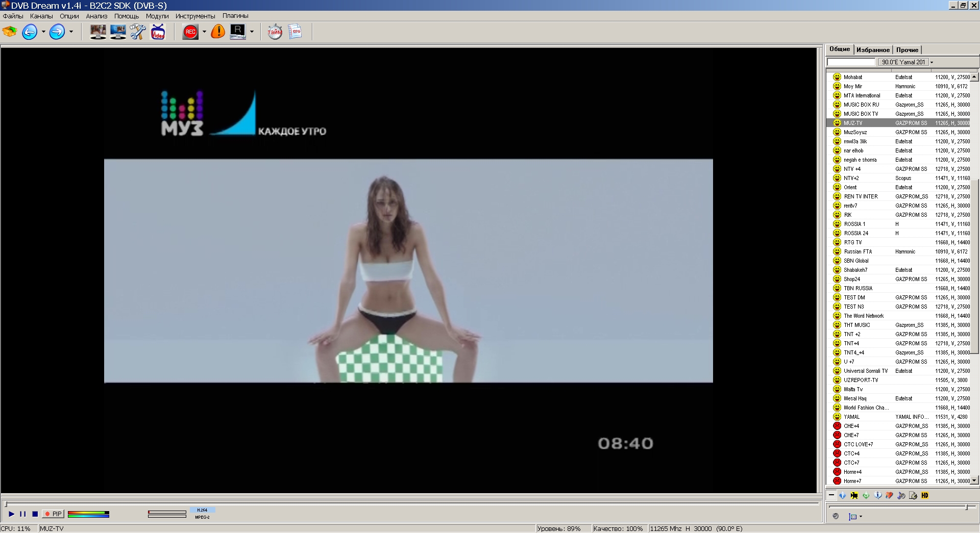
Task: Open the Анализ menu
Action: pos(96,16)
